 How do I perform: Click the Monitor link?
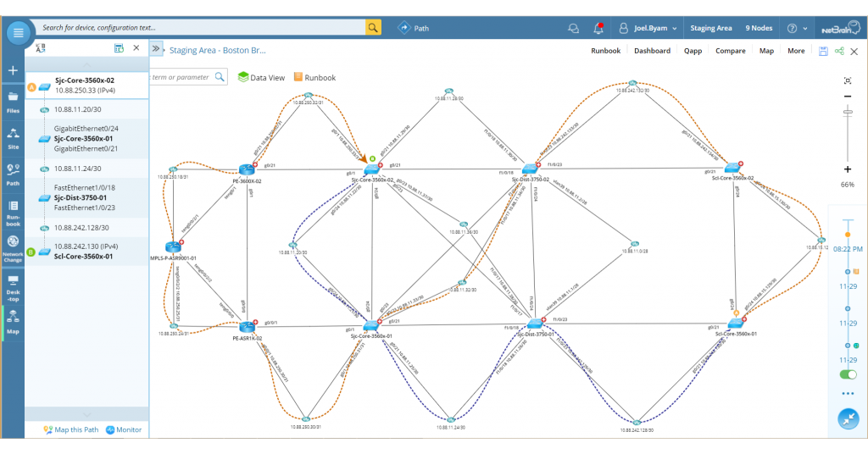point(124,429)
